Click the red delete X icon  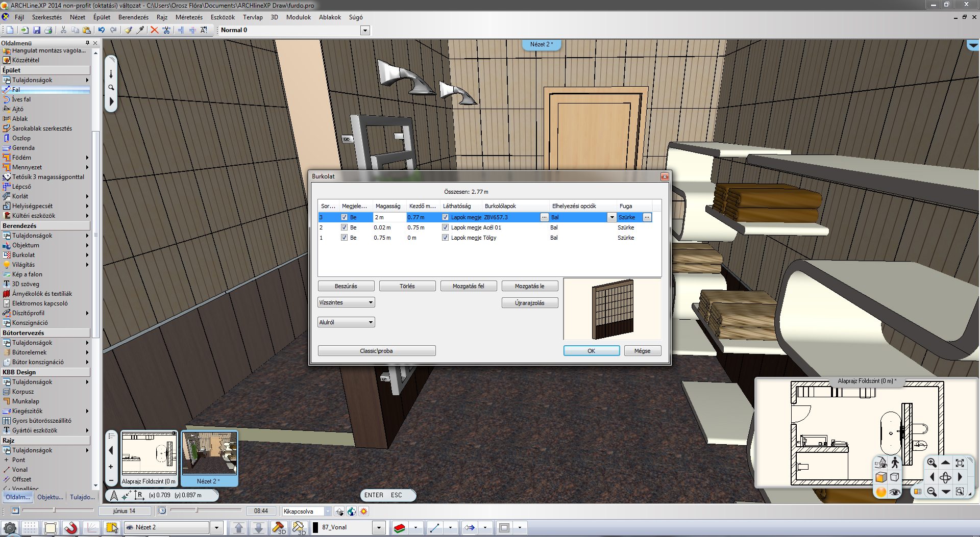pos(154,30)
